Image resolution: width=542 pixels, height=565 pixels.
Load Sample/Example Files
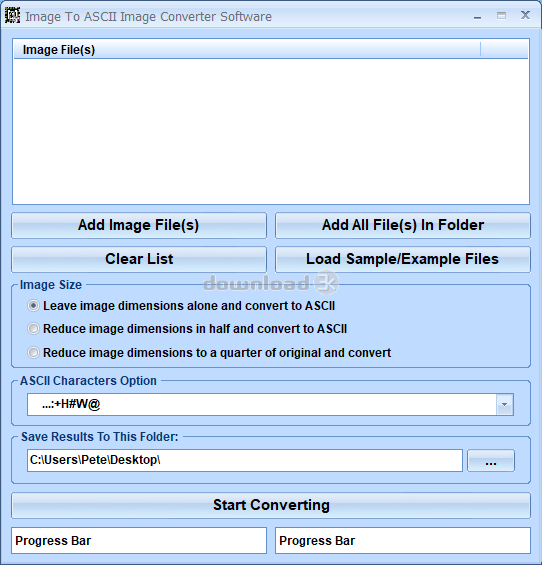tap(403, 259)
